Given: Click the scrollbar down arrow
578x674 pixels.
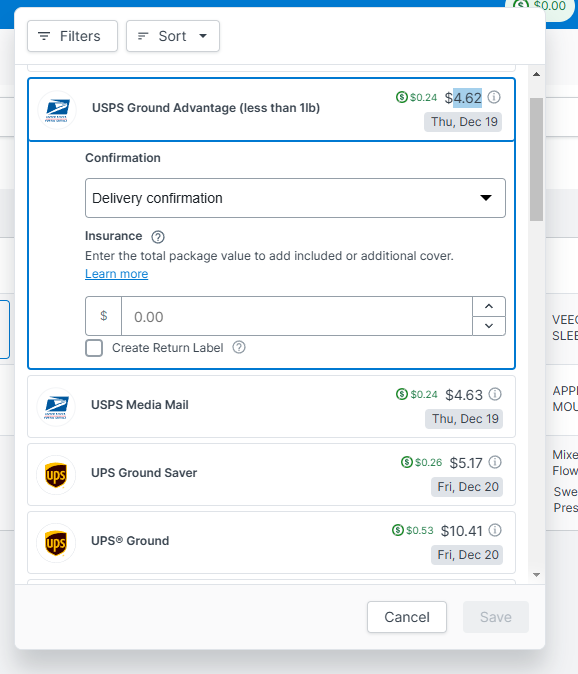Looking at the screenshot, I should click(x=536, y=575).
